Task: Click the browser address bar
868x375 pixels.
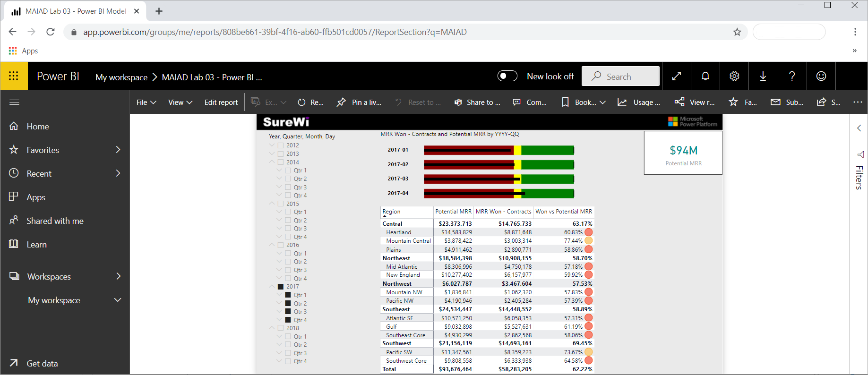Action: (x=405, y=32)
